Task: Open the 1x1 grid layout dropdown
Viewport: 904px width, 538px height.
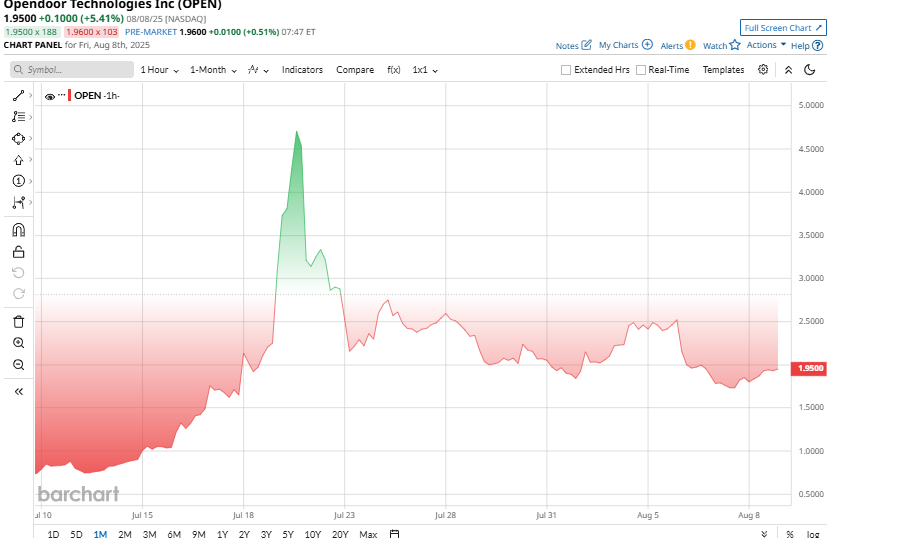Action: 425,70
